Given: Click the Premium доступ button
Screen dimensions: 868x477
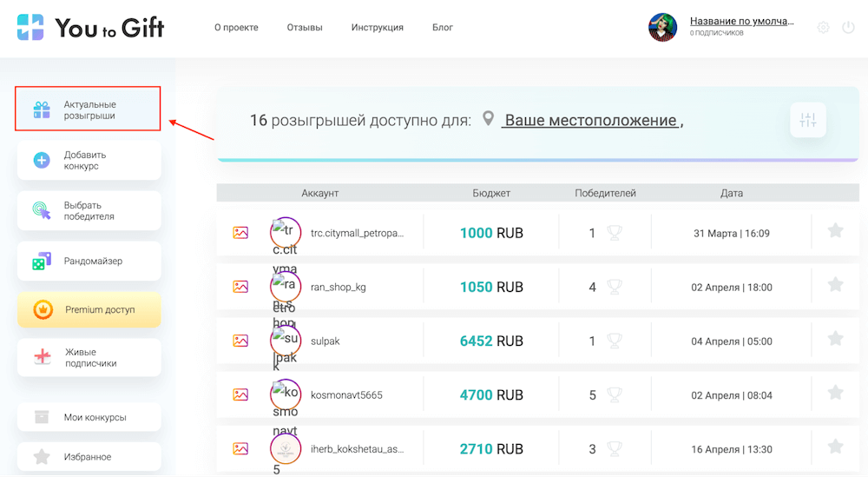Looking at the screenshot, I should 89,309.
